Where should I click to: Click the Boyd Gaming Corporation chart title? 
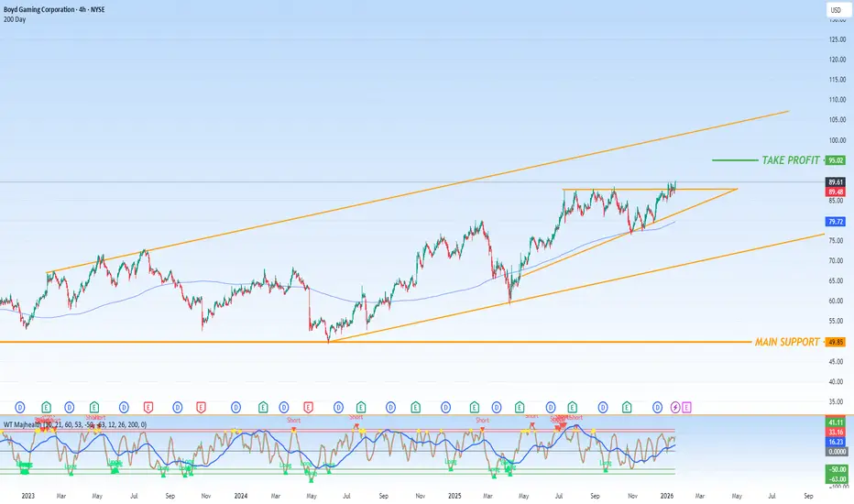point(54,9)
